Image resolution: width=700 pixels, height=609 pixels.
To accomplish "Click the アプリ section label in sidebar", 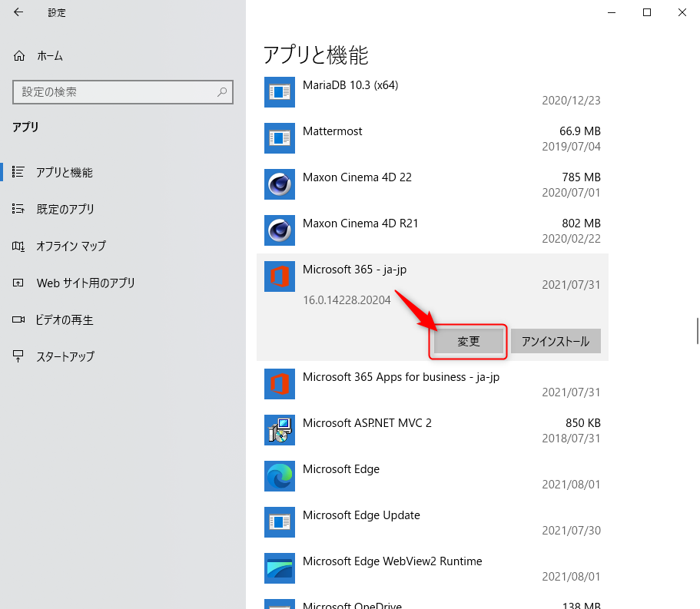I will (25, 127).
